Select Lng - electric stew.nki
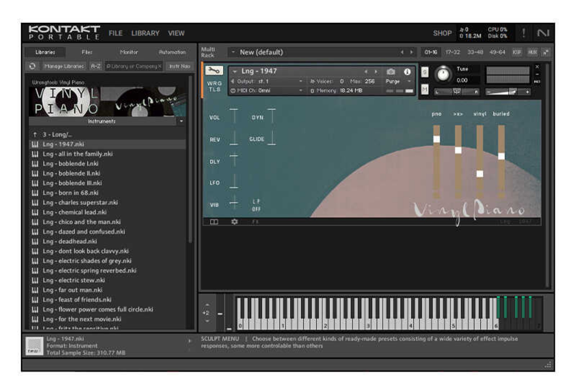Image resolution: width=576 pixels, height=392 pixels. pyautogui.click(x=107, y=280)
